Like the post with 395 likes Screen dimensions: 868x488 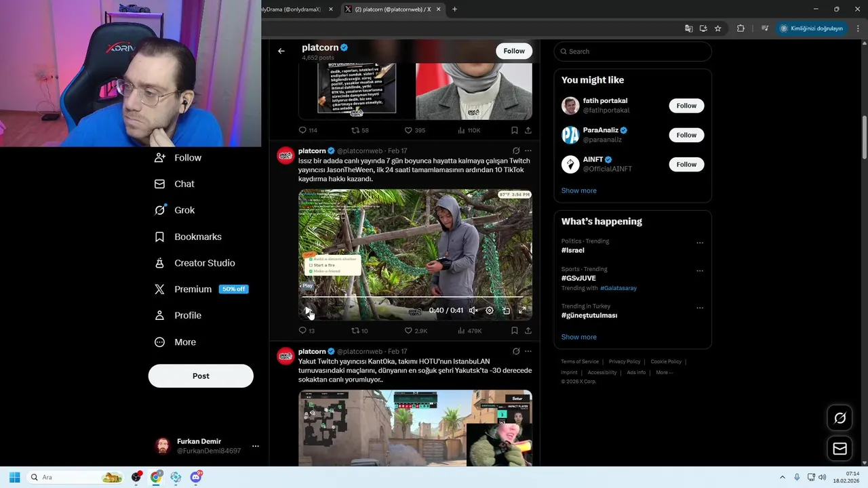tap(415, 130)
